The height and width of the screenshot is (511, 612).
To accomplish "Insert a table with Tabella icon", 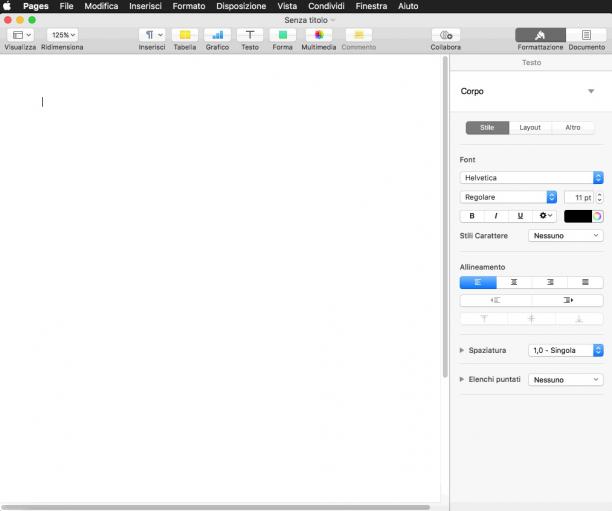I will tap(185, 35).
